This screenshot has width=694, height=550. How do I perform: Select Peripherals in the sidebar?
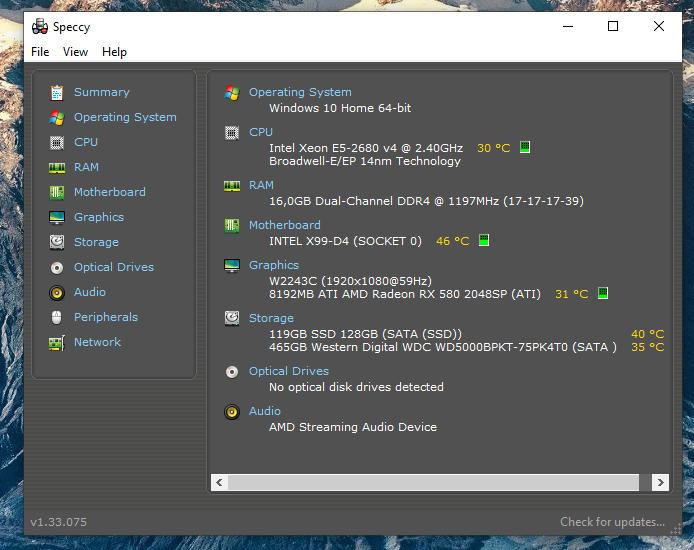(106, 317)
